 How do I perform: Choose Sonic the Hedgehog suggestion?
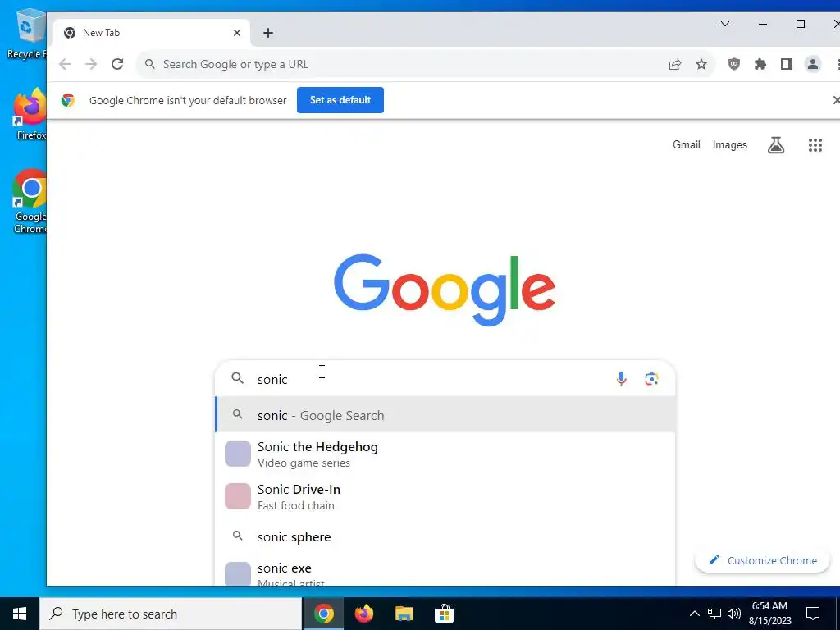[445, 454]
